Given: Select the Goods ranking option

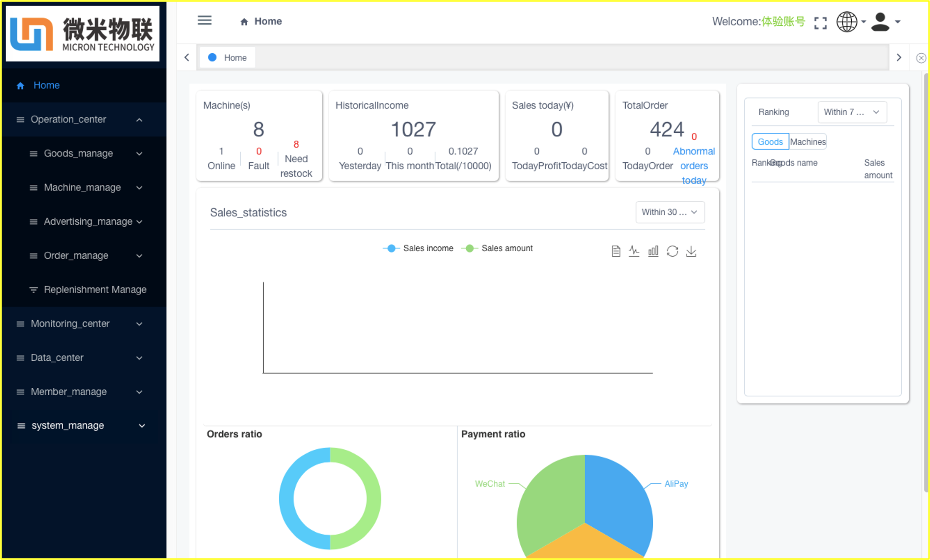Looking at the screenshot, I should pos(770,142).
